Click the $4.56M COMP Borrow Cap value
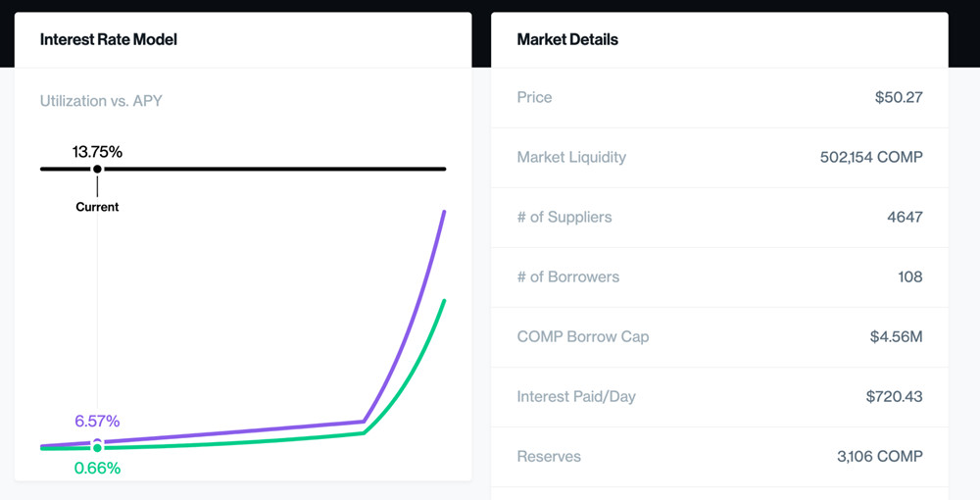Image resolution: width=980 pixels, height=500 pixels. pos(896,336)
